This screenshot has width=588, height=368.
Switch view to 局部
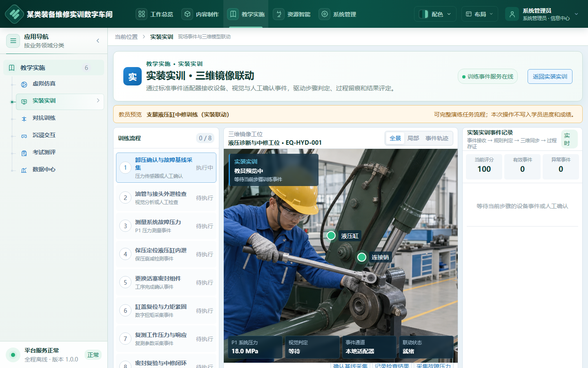coord(413,138)
